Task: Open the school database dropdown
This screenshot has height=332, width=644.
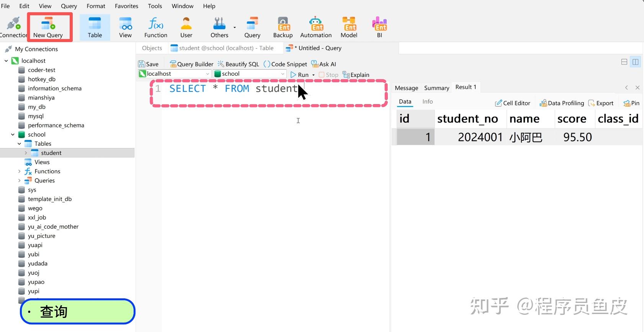Action: click(x=250, y=74)
